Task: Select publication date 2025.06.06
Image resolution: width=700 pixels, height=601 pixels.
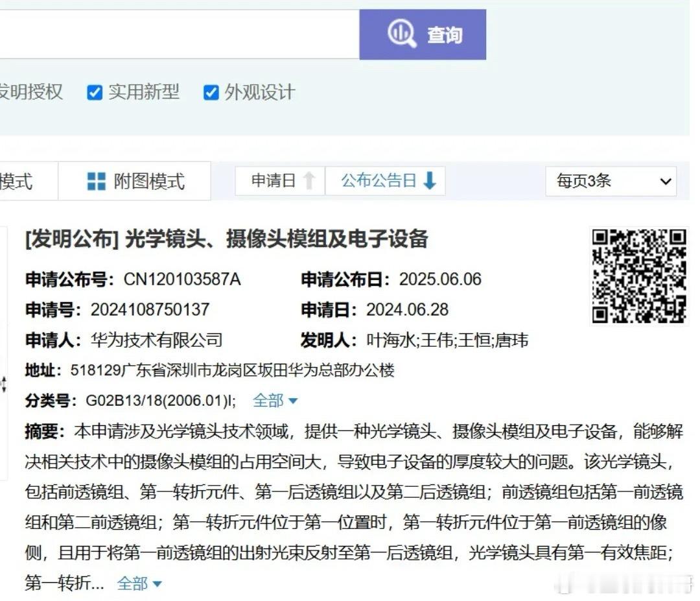Action: (x=440, y=279)
